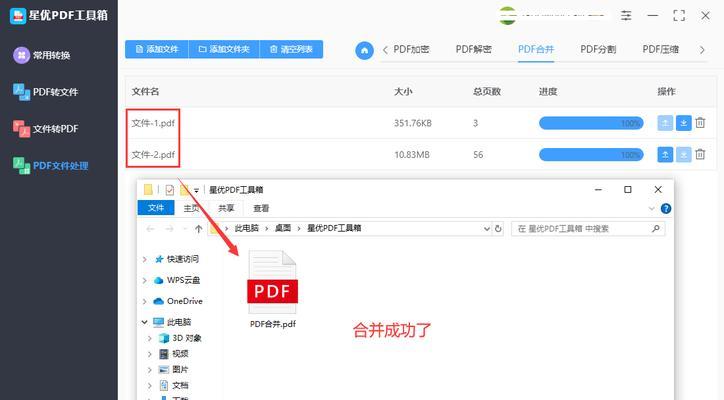Move 文件-2.pdf up
The height and width of the screenshot is (400, 724).
pyautogui.click(x=665, y=155)
